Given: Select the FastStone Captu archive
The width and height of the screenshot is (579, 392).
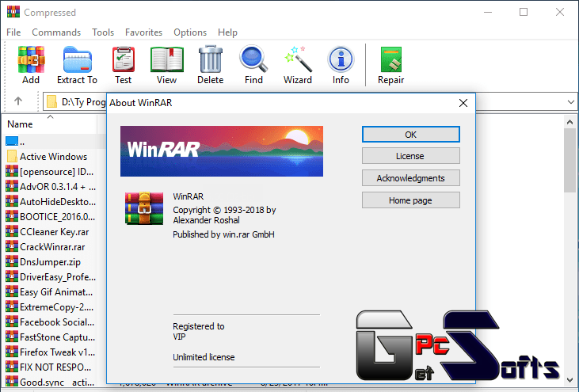Looking at the screenshot, I should pos(51,337).
